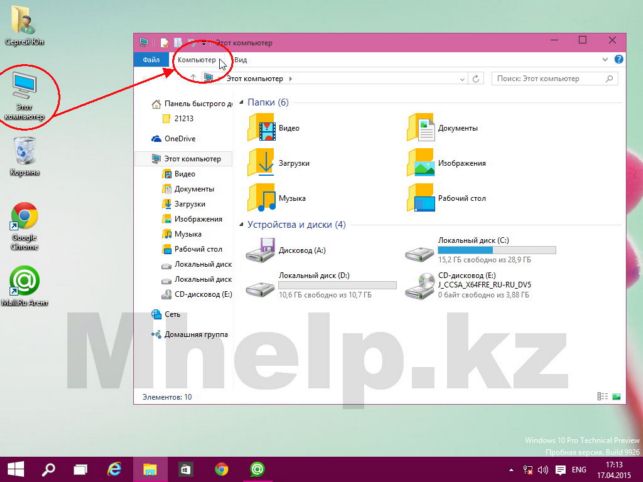Image resolution: width=643 pixels, height=482 pixels.
Task: Open address bar history dropdown
Action: tap(462, 79)
